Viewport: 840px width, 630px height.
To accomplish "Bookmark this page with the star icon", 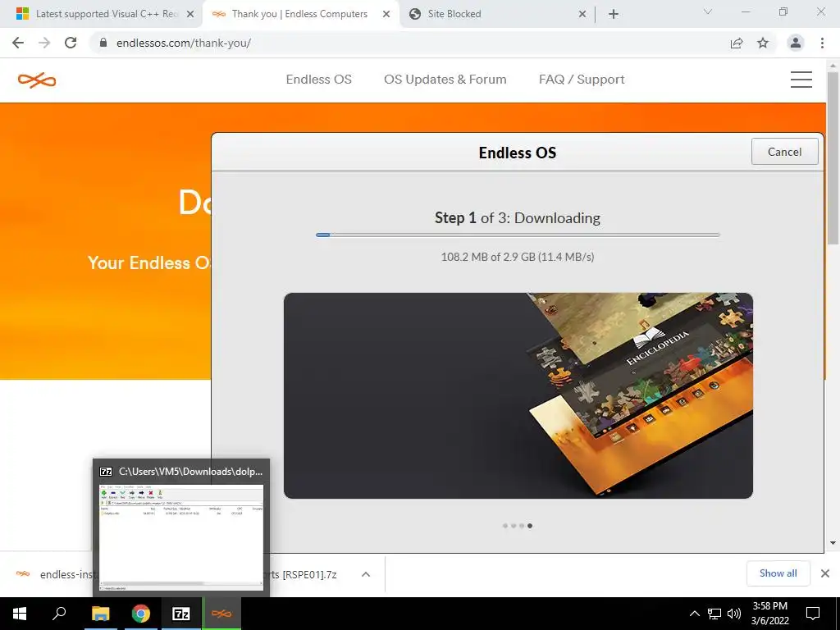I will 763,43.
